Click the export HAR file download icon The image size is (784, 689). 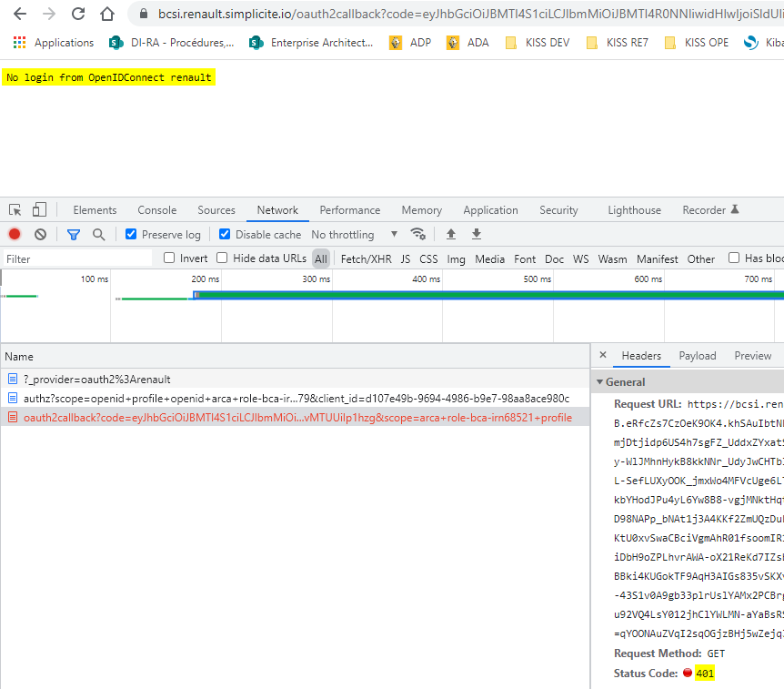477,234
